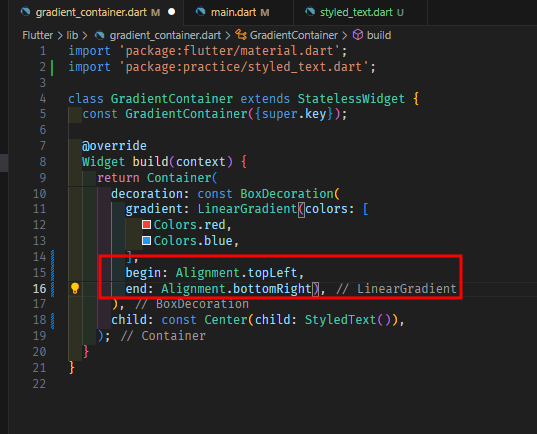The image size is (537, 434).
Task: Click 'BoxDecoration' on line 10
Action: 287,194
